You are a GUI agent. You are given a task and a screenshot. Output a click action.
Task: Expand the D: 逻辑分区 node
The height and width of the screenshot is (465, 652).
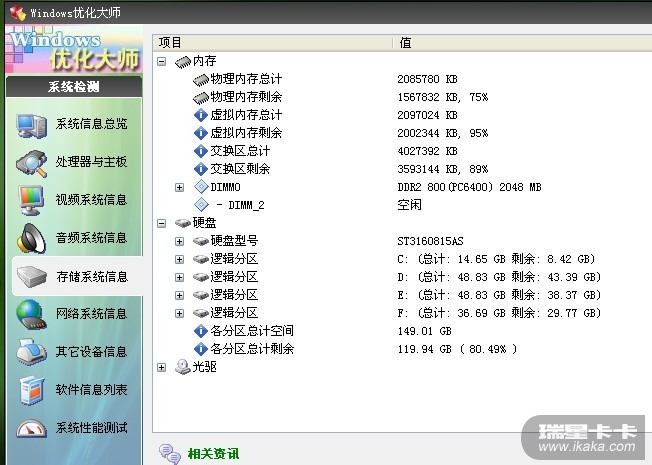(179, 277)
